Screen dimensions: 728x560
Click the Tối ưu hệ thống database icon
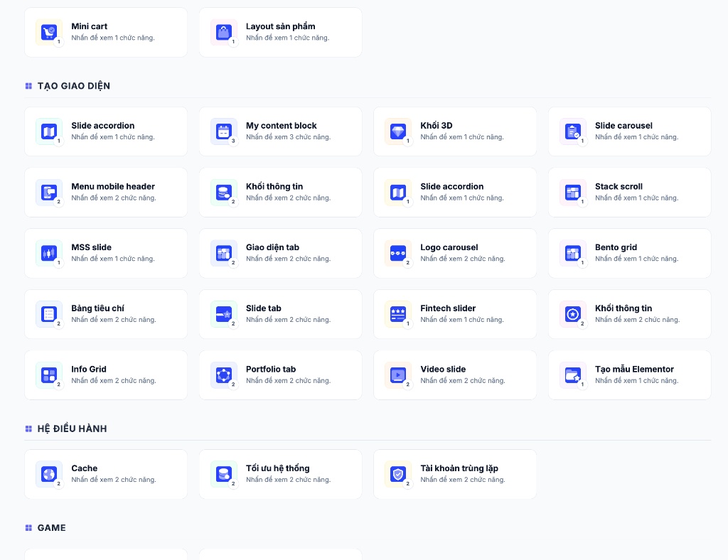pos(223,474)
